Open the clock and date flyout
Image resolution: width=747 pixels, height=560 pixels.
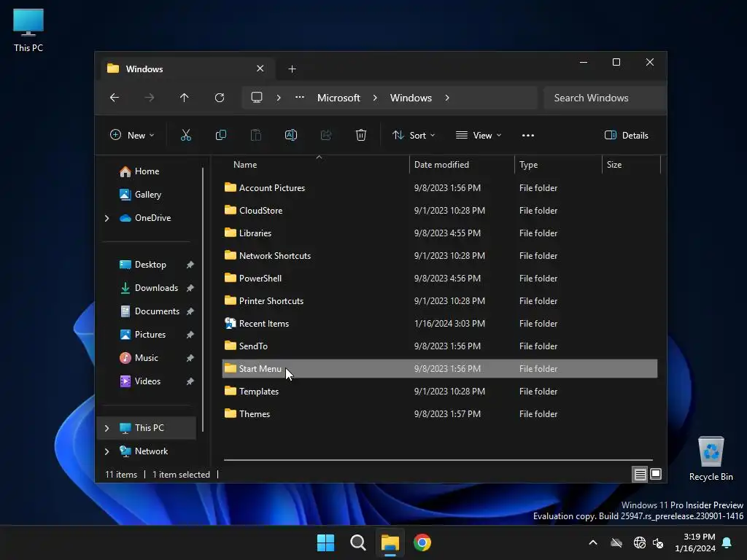point(695,542)
